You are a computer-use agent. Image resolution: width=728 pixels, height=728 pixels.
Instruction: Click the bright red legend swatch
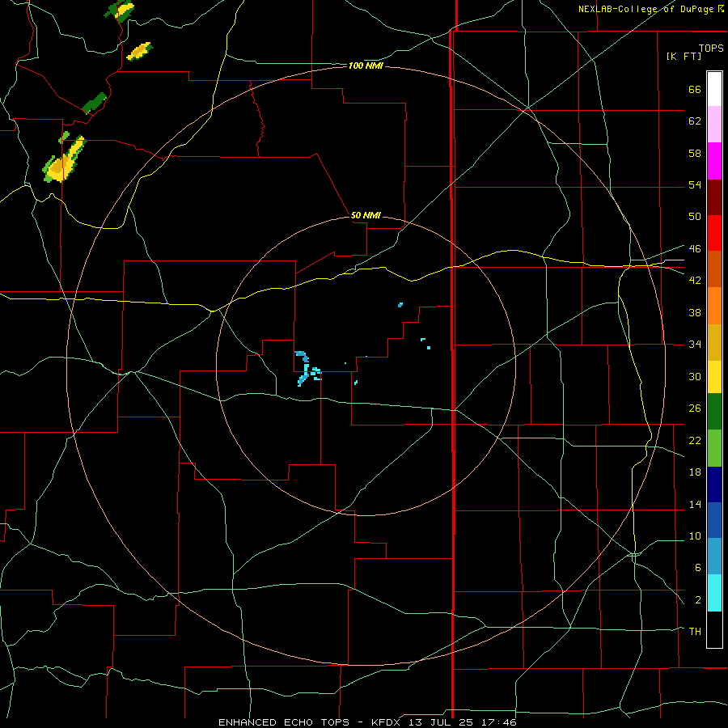(714, 233)
